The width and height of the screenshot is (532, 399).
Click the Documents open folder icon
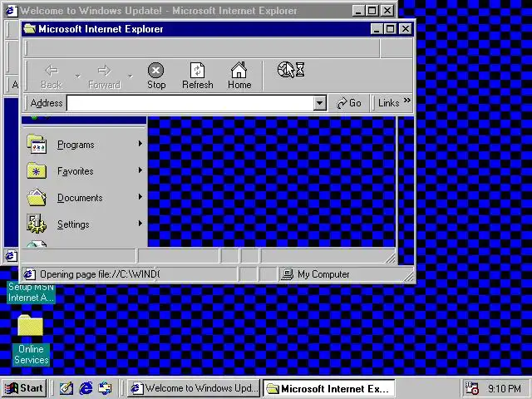point(37,198)
